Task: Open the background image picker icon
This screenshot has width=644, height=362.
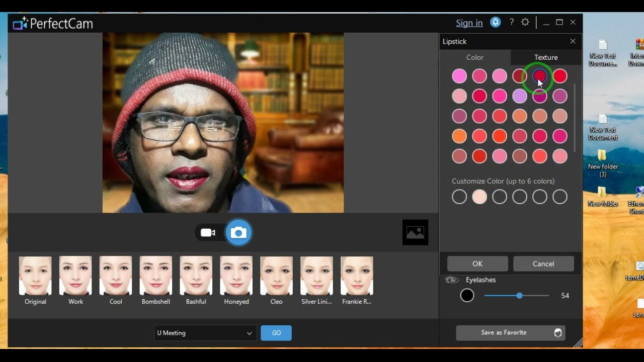Action: 415,232
